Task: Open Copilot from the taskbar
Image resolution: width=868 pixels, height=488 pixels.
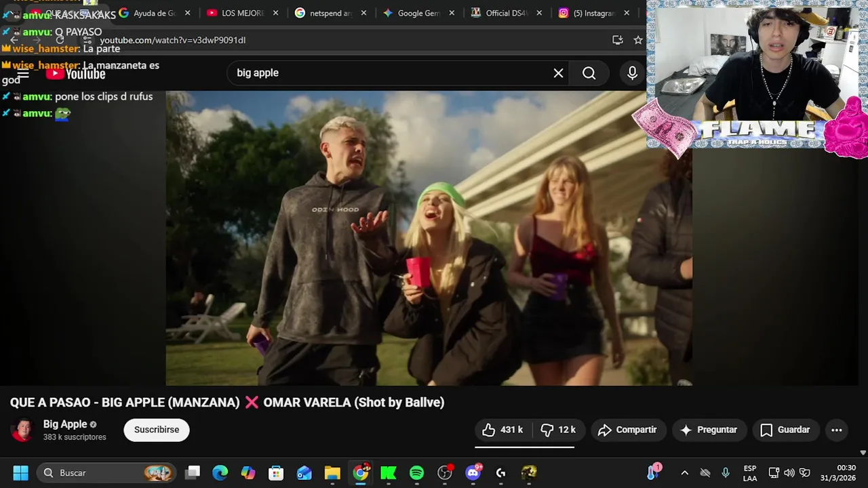Action: point(248,473)
